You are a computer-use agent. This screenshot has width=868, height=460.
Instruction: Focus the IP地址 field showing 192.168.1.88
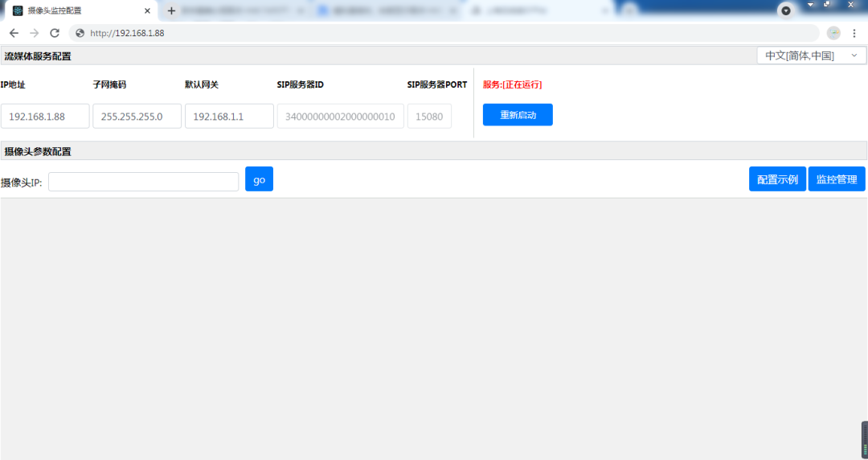tap(45, 116)
